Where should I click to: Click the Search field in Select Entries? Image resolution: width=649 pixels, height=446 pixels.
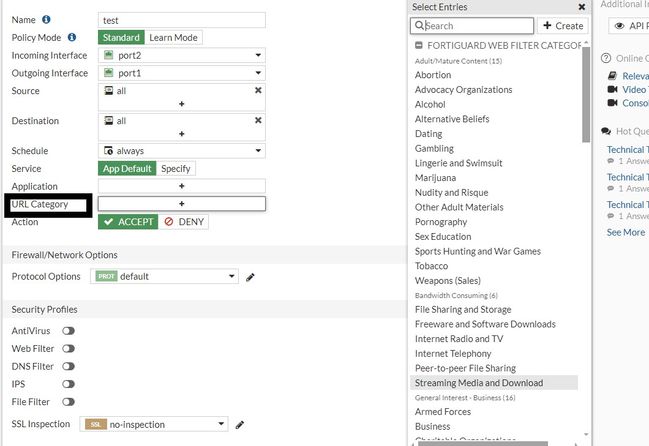[475, 26]
